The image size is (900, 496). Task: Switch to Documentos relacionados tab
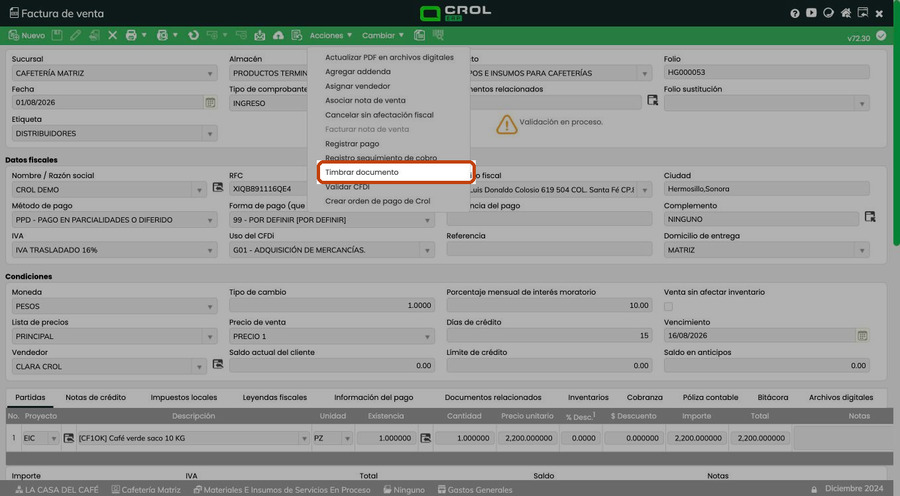point(493,397)
